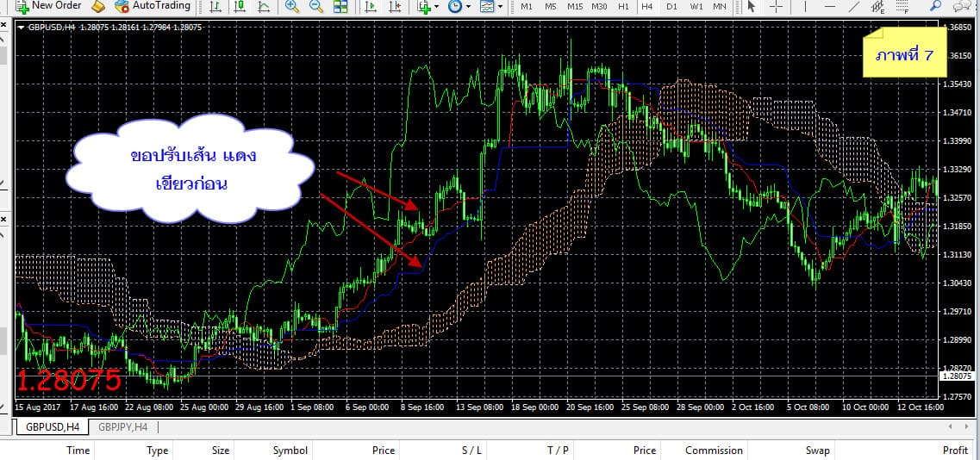This screenshot has height=460, width=980.
Task: Click the Size column header
Action: point(220,450)
